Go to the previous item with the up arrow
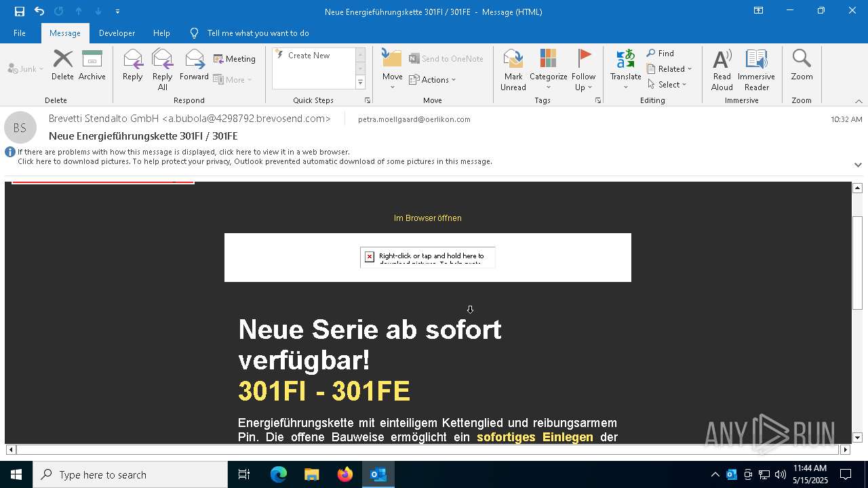 [x=79, y=11]
